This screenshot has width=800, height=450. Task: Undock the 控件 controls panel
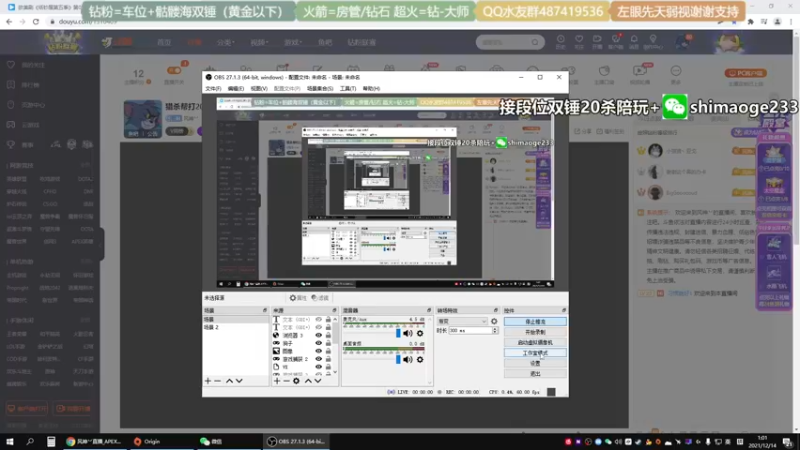click(564, 310)
